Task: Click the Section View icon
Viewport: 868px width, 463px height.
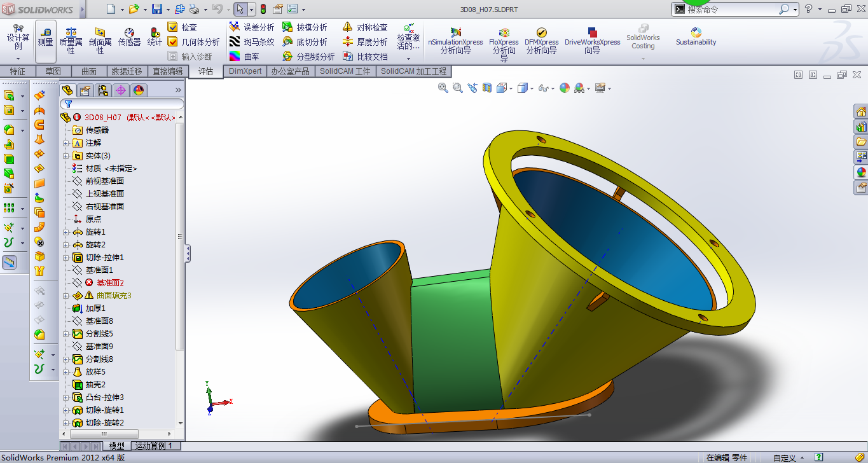Action: 487,88
